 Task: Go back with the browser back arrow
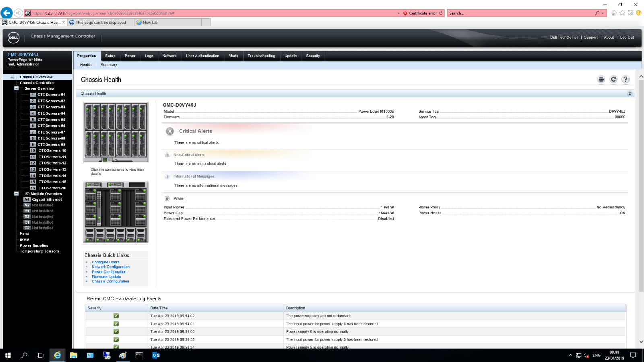6,13
